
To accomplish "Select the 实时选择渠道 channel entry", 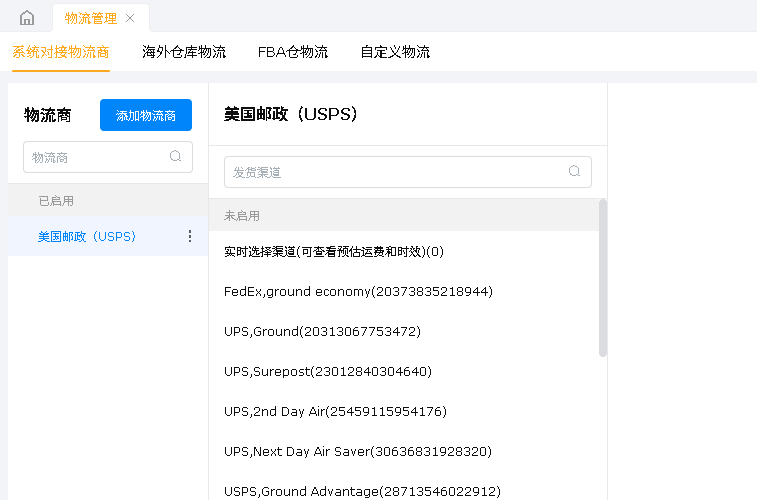I will 334,251.
